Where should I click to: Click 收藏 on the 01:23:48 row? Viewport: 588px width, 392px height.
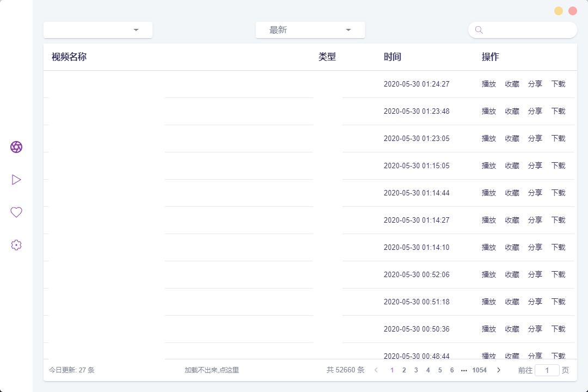point(512,111)
